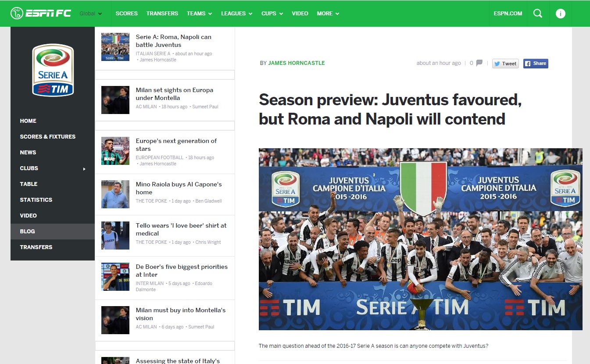This screenshot has height=364, width=590.
Task: Share article on Facebook
Action: (x=536, y=64)
